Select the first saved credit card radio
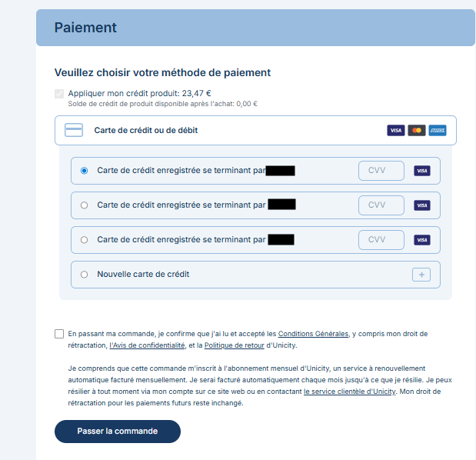 tap(84, 171)
